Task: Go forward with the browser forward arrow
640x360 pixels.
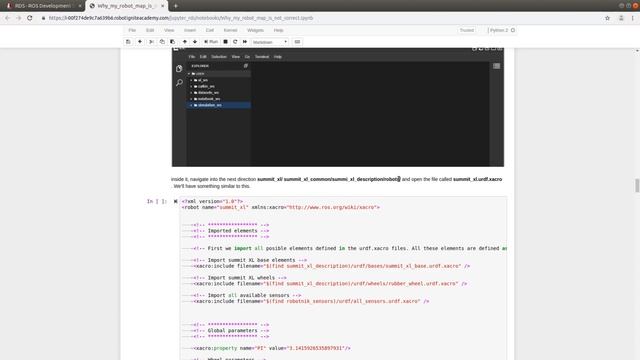Action: pos(18,18)
